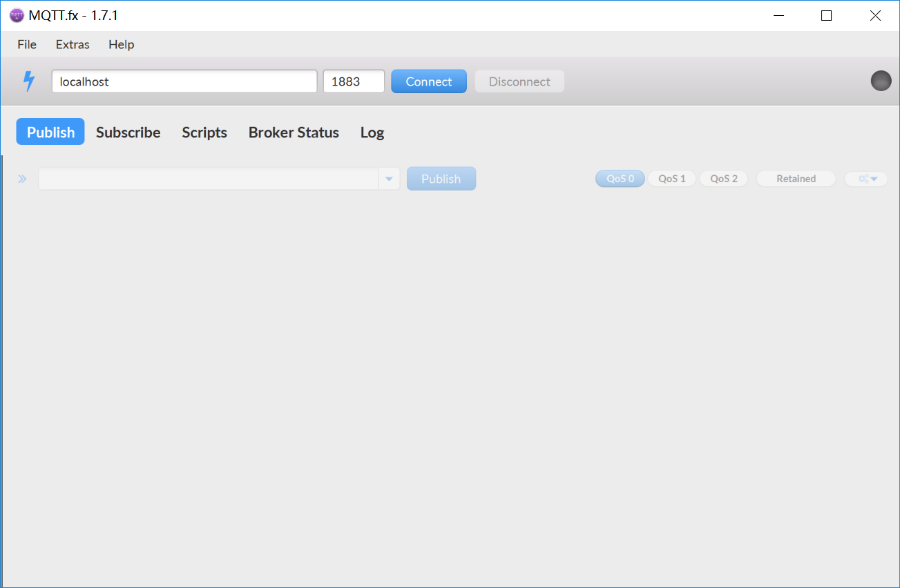
Task: Open the Extras menu
Action: tap(73, 44)
